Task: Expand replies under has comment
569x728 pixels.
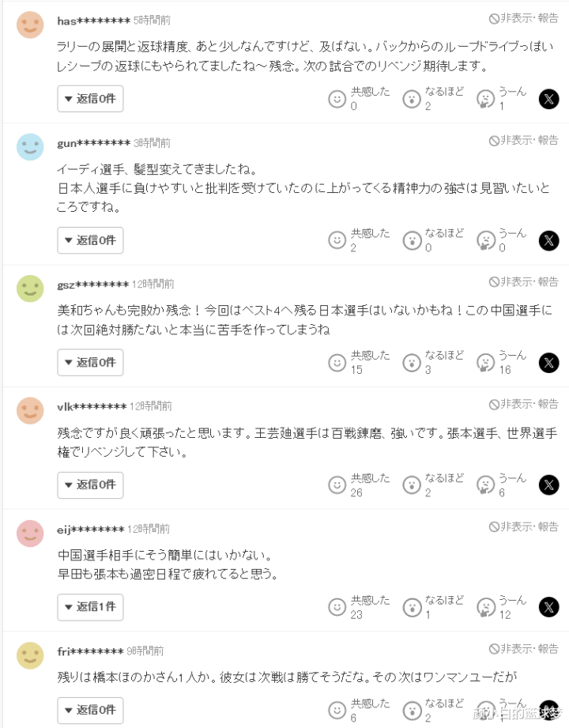Action: coord(90,99)
